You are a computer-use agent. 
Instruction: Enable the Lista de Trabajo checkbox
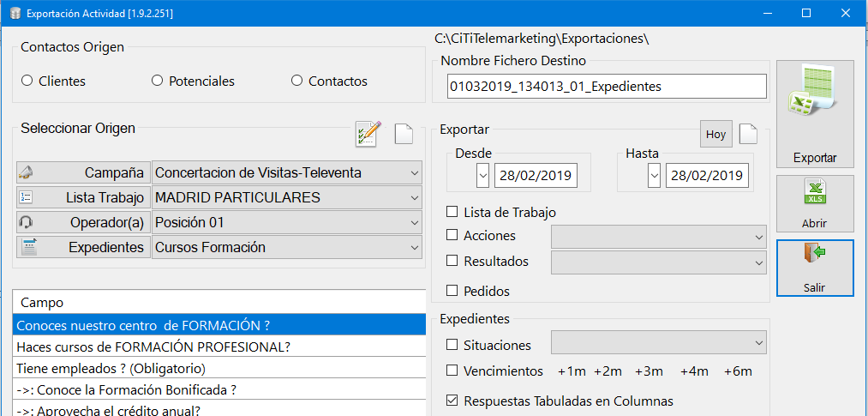tap(452, 212)
